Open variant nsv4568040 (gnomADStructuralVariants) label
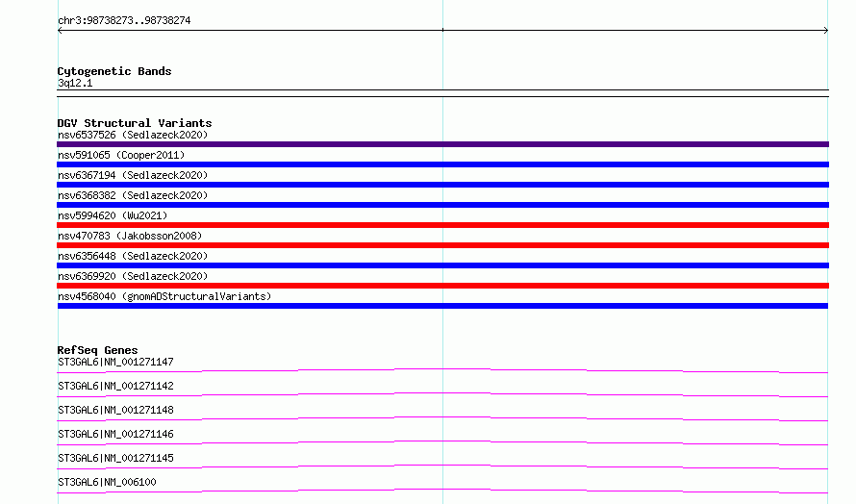 pyautogui.click(x=164, y=296)
